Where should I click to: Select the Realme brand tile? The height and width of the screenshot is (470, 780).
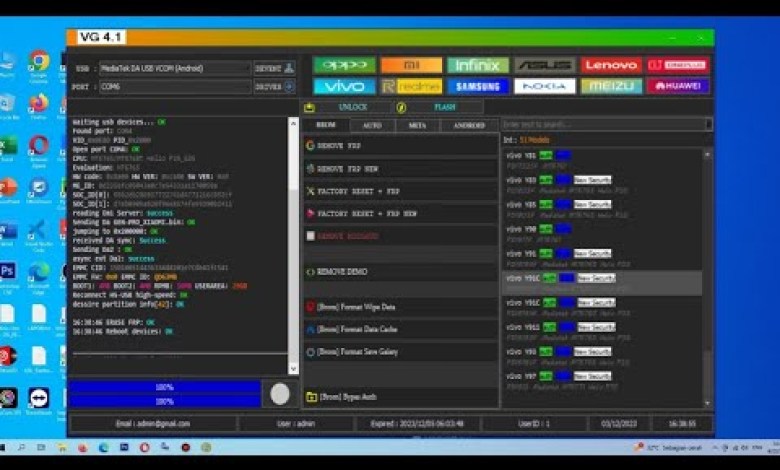[411, 86]
